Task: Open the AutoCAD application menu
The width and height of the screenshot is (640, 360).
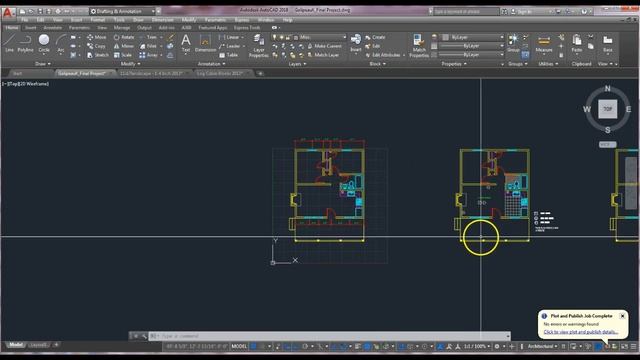Action: point(8,12)
